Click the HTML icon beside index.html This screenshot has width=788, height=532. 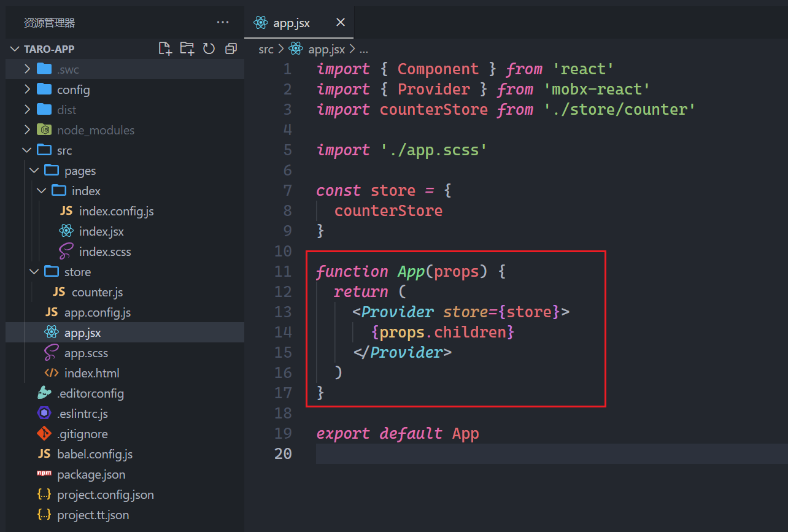(x=52, y=373)
